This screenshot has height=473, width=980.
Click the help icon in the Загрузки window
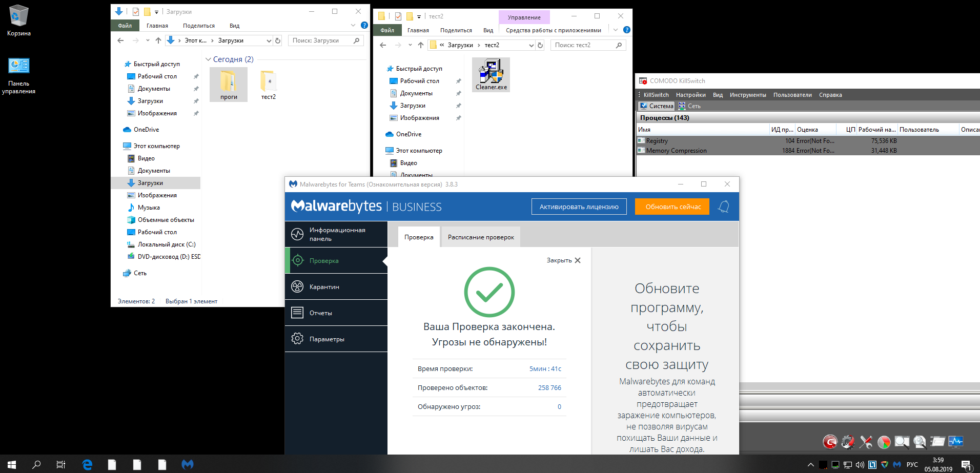(x=364, y=25)
